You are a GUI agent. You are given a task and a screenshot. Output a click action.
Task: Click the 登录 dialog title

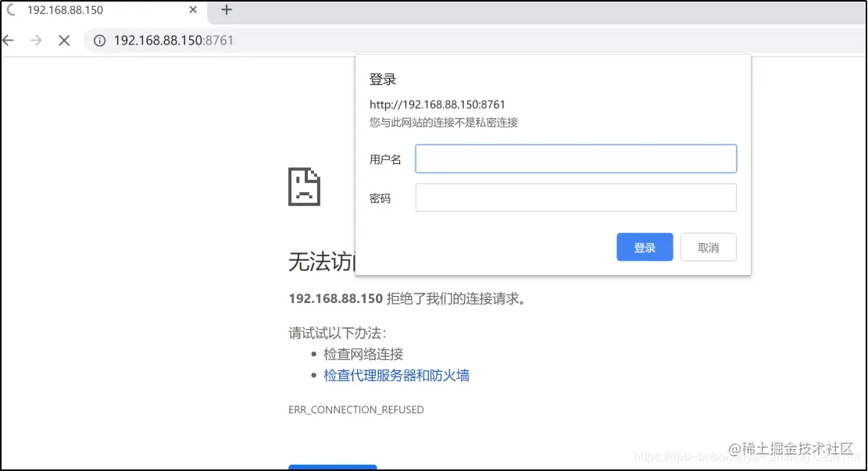click(381, 79)
